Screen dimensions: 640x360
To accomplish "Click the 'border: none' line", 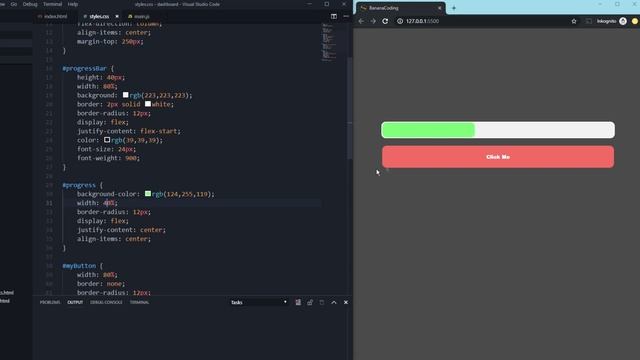I will click(101, 284).
